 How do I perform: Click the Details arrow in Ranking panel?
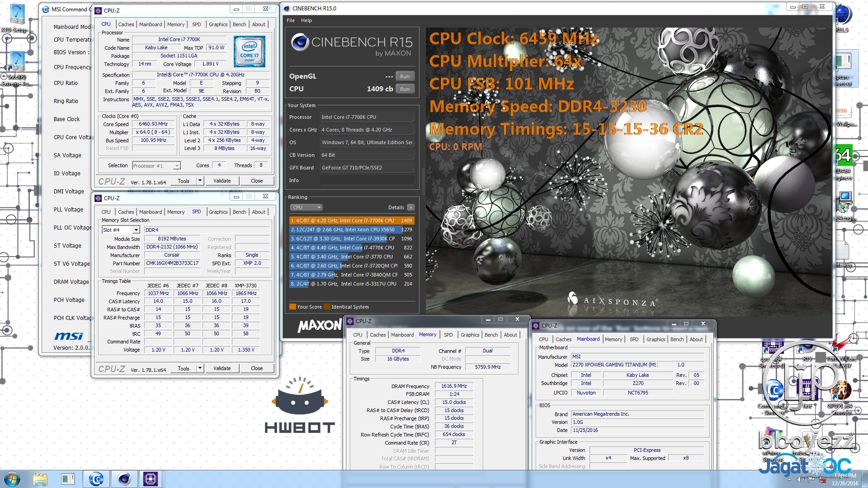[x=410, y=207]
